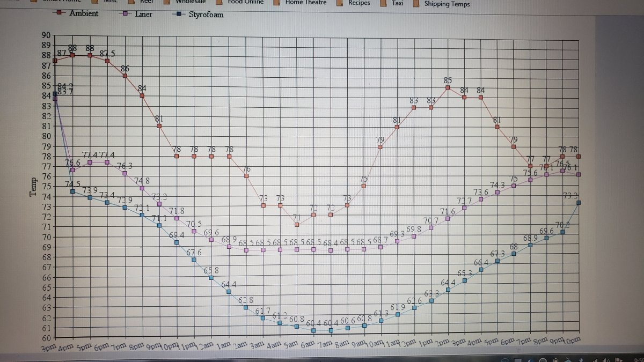Screen dimensions: 644x362
Task: Click the Liner legend entry
Action: point(136,14)
